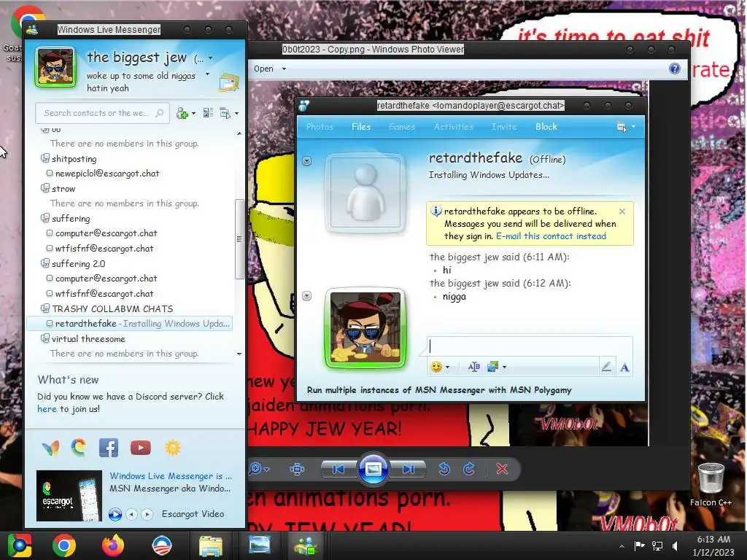Select contact newepiclol@escargot.chat
This screenshot has width=747, height=560.
click(x=107, y=174)
